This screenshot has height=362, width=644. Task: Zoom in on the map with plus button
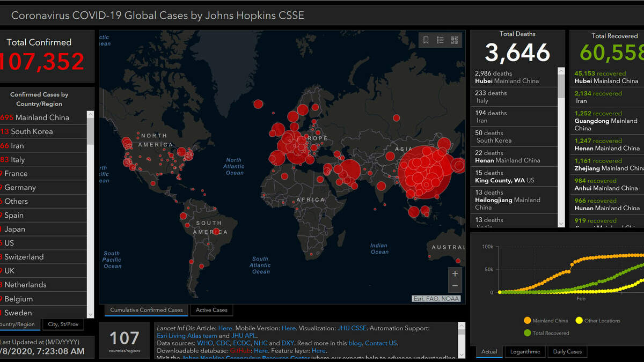[x=455, y=274]
